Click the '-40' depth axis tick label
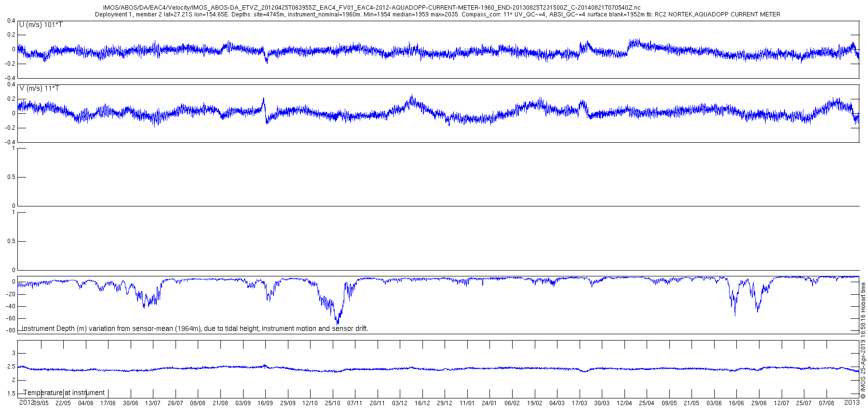The image size is (868, 410). coord(11,306)
